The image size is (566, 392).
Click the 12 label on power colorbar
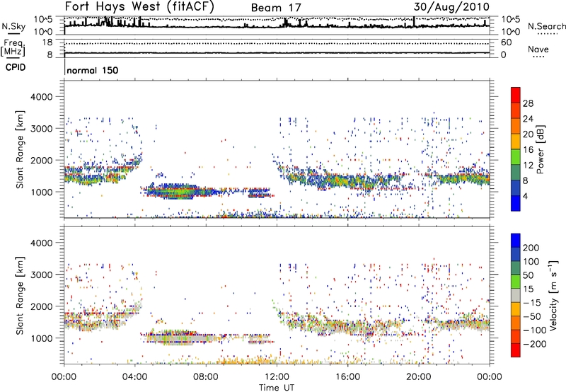click(x=528, y=165)
